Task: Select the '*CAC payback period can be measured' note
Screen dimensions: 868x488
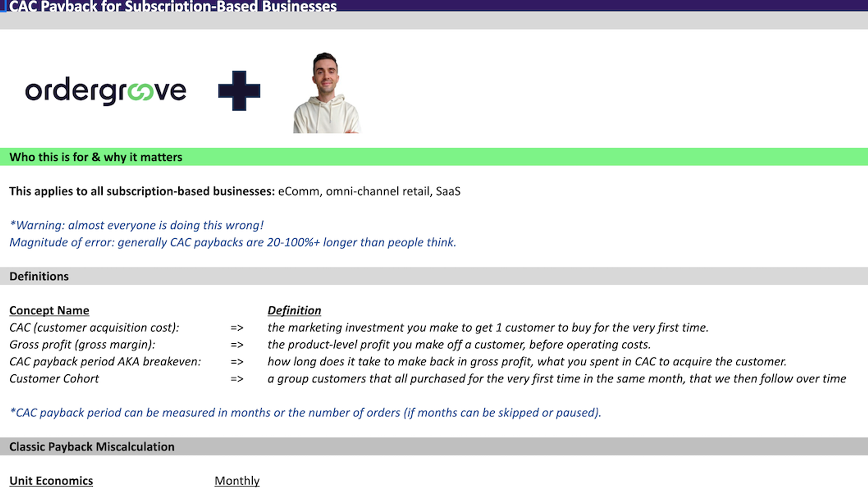Action: [305, 413]
